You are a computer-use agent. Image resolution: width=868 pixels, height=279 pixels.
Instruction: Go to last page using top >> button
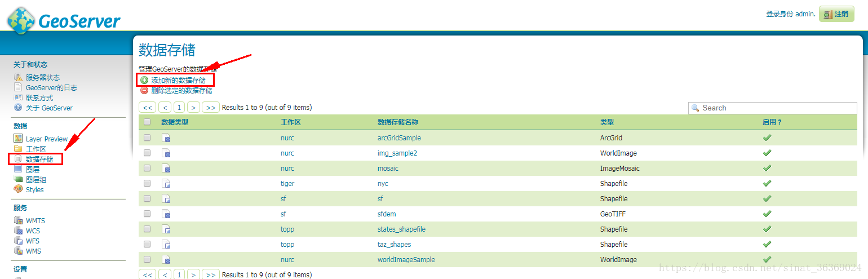[x=211, y=108]
